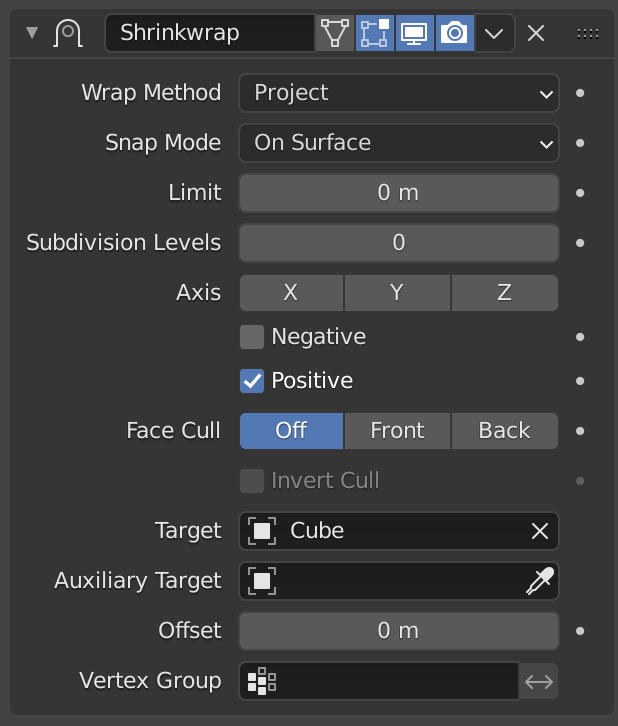618x726 pixels.
Task: Toggle On Cage vertex display icon
Action: click(x=335, y=33)
